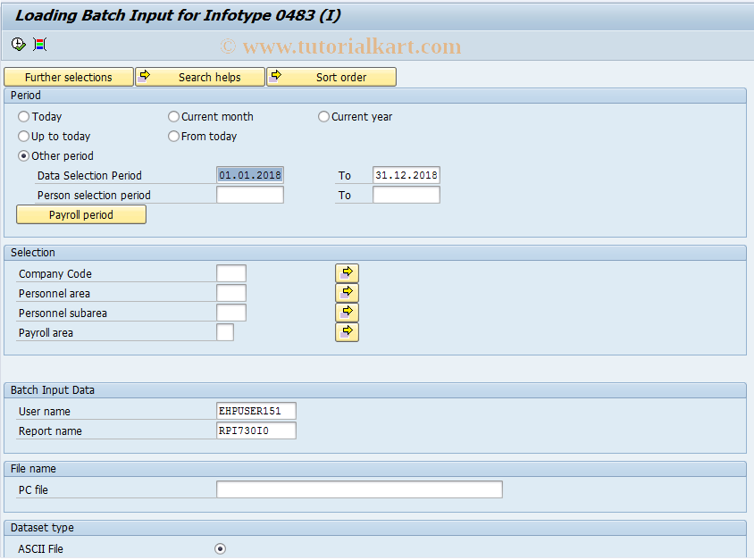Click the Personnel area label
This screenshot has width=754, height=560.
pos(54,294)
